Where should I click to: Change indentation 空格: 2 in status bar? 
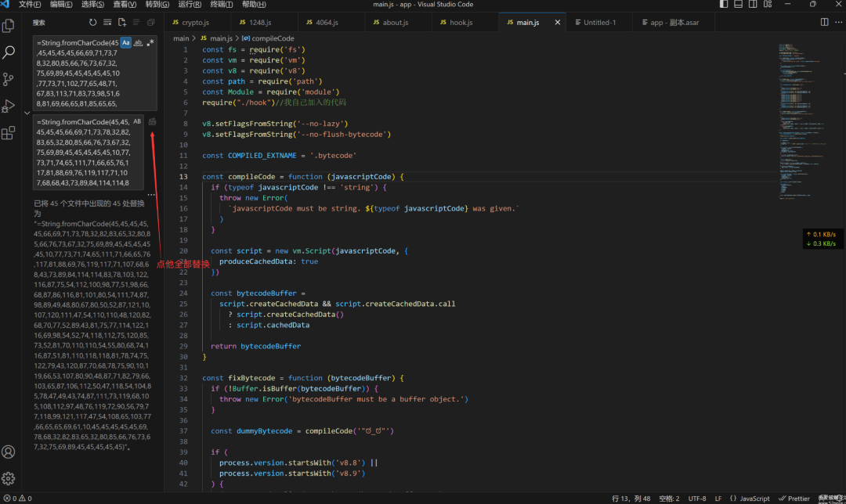[x=669, y=499]
